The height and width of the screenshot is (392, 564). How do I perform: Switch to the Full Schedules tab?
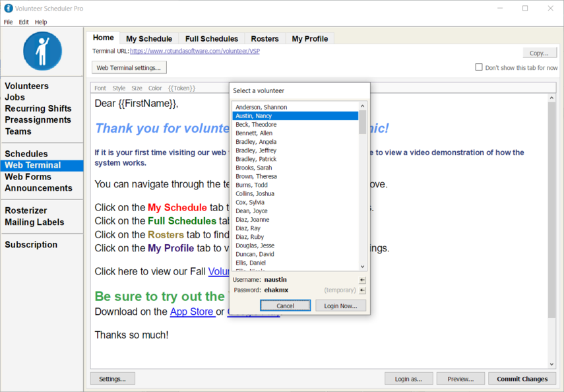pos(212,38)
